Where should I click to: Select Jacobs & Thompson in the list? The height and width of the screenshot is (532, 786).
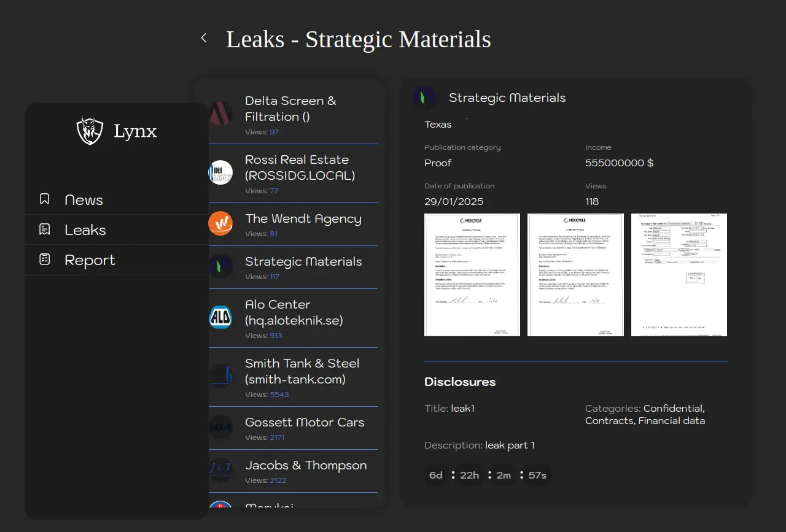click(x=306, y=465)
